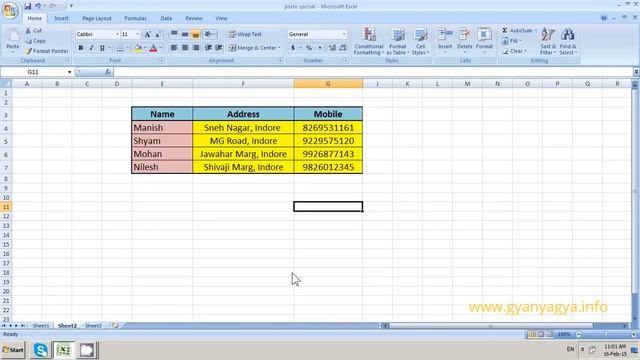Toggle Italic formatting
Screen dimensions: 640x360
(x=91, y=48)
